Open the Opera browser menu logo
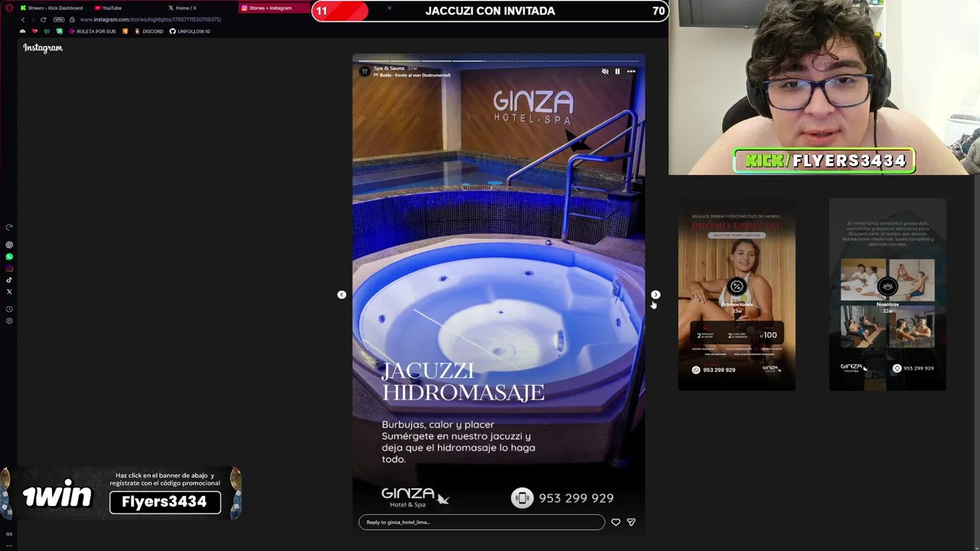The image size is (980, 551). (x=8, y=8)
